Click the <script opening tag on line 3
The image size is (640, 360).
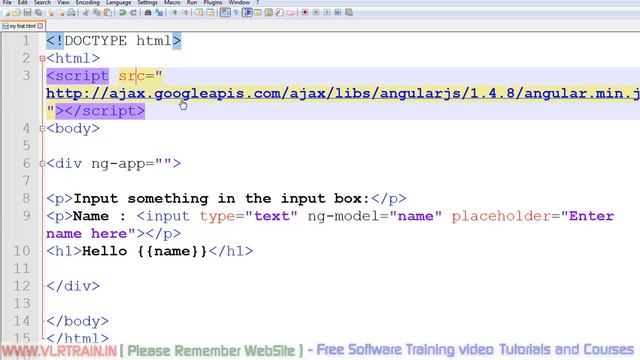click(x=78, y=76)
